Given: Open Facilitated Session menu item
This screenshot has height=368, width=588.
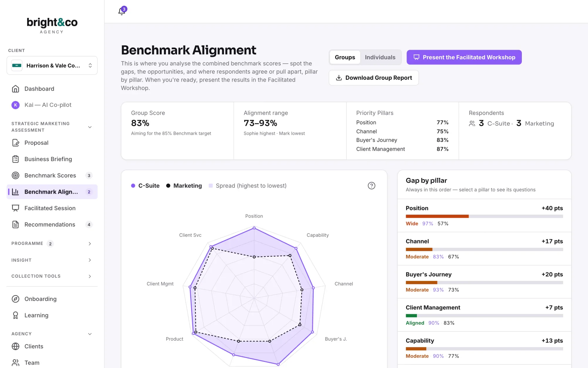Looking at the screenshot, I should [52, 208].
